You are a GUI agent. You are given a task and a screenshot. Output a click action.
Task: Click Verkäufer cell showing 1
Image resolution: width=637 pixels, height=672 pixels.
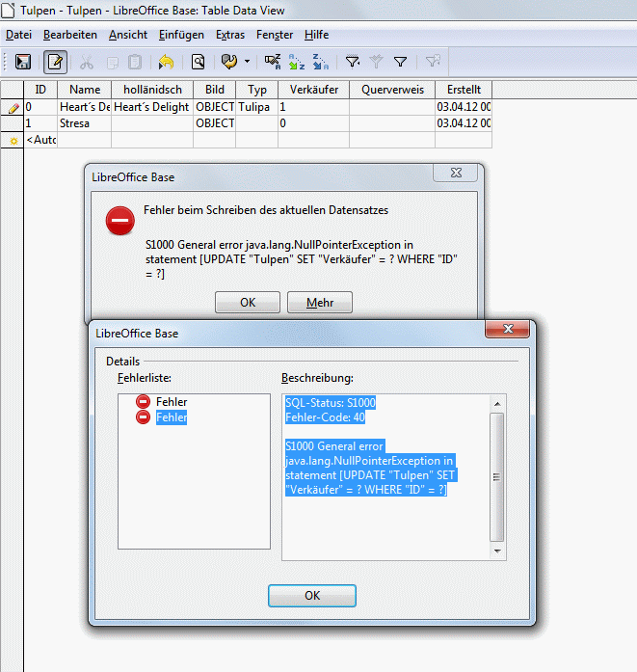pos(313,107)
